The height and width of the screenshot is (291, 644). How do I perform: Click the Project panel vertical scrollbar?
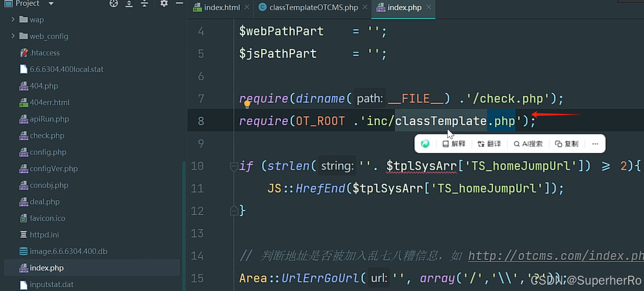184,226
